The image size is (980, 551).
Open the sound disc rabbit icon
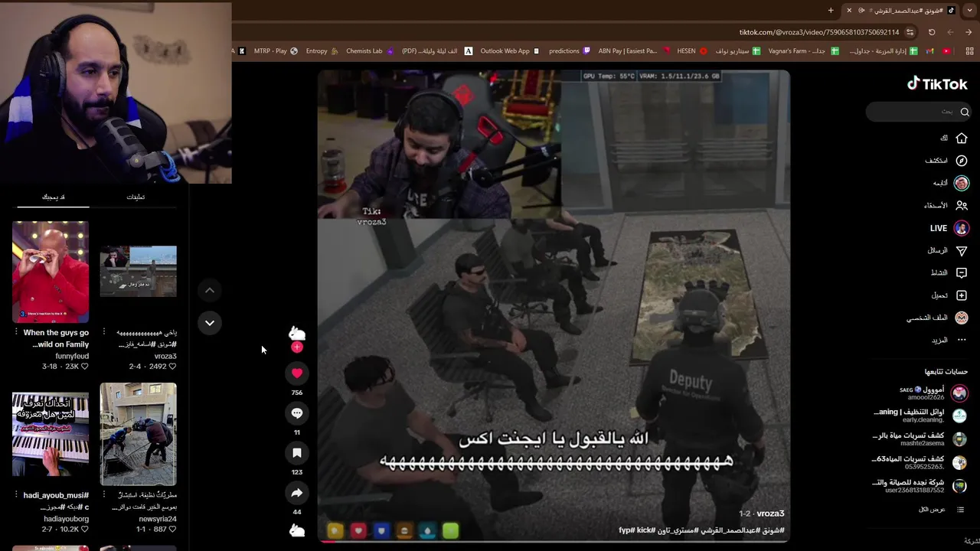click(x=297, y=530)
